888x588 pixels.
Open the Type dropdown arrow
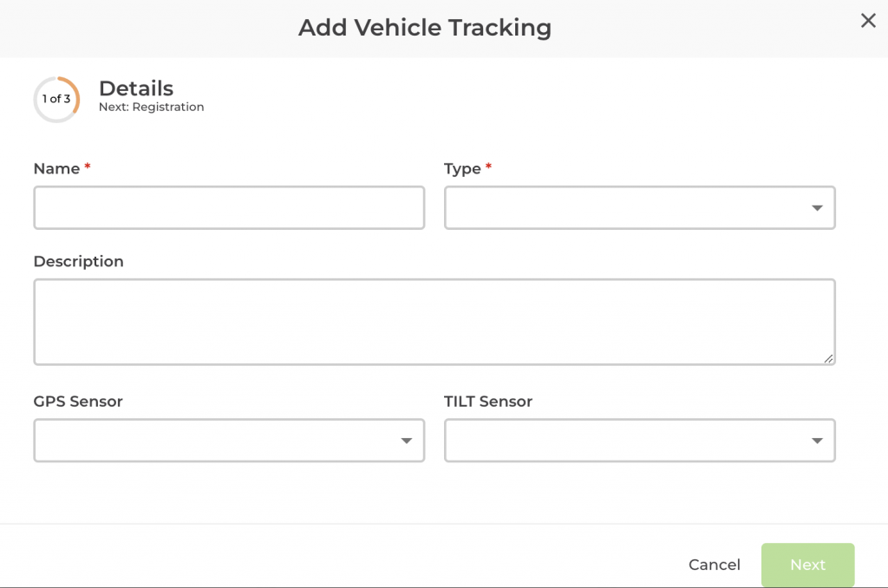tap(816, 208)
